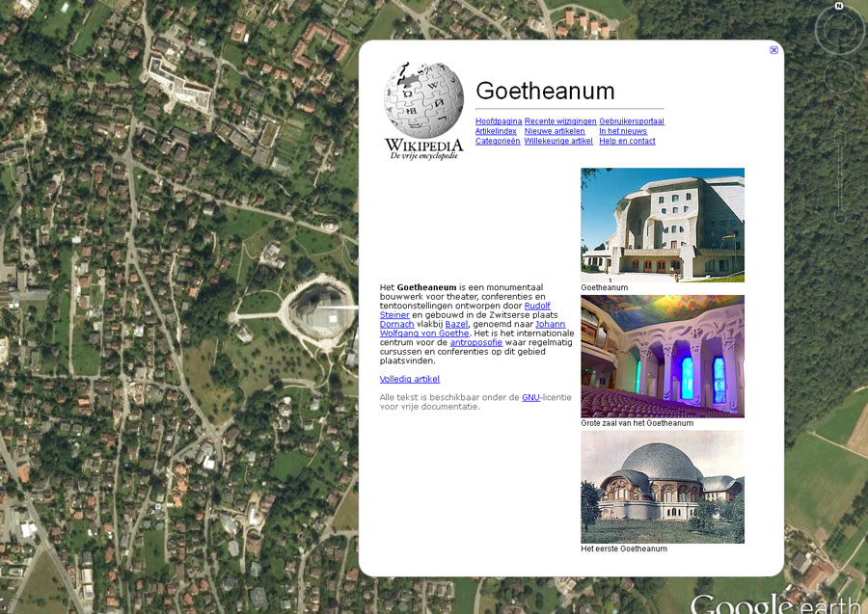Open the Gebruikersportaal link
Viewport: 868px width, 614px height.
631,121
